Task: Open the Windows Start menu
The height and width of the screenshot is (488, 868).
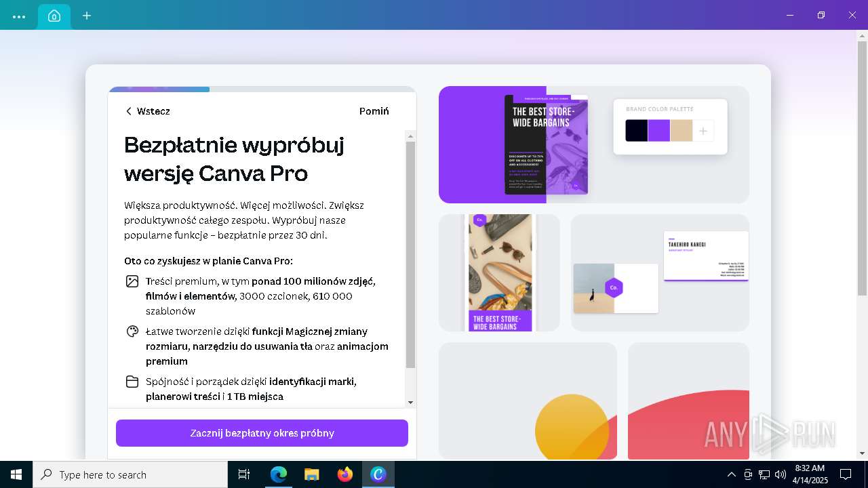Action: tap(16, 474)
